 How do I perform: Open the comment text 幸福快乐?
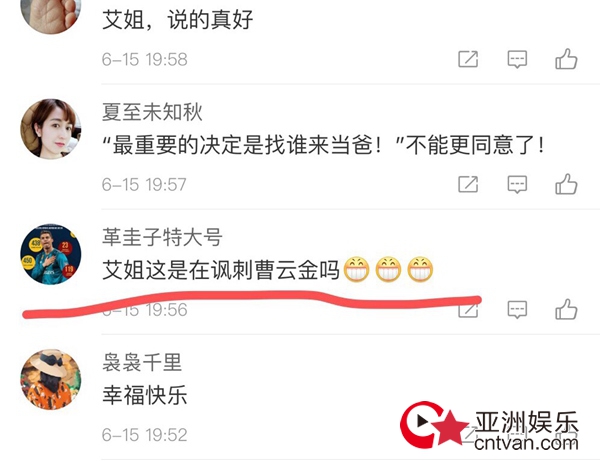[x=145, y=395]
